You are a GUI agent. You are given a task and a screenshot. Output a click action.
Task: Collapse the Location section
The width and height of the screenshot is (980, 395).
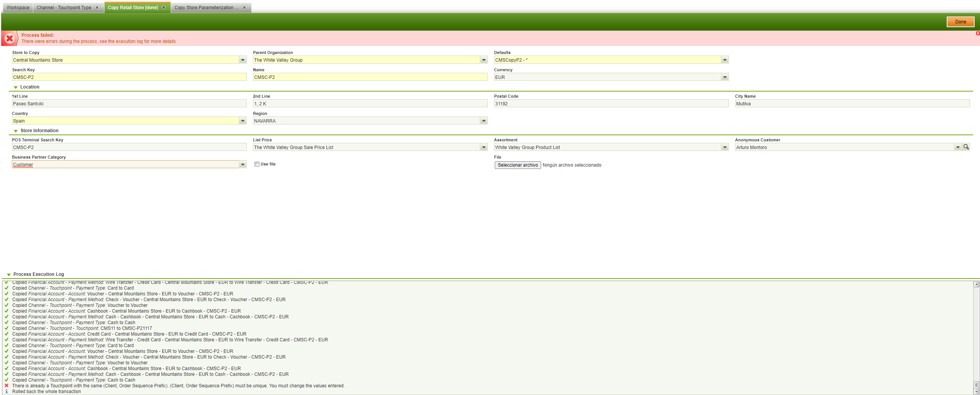click(x=16, y=87)
